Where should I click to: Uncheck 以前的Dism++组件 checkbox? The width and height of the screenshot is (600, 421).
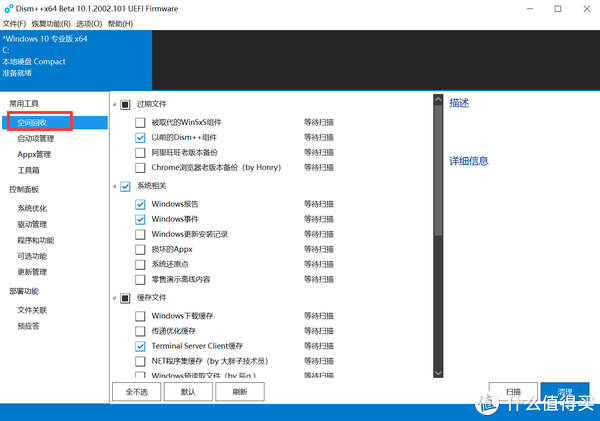click(140, 138)
